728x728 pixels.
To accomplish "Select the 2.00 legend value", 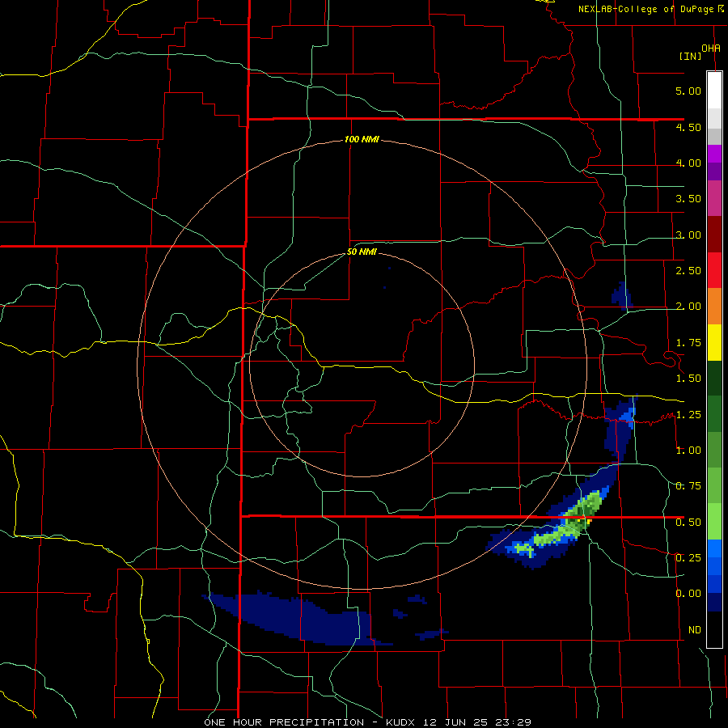I will (x=688, y=307).
